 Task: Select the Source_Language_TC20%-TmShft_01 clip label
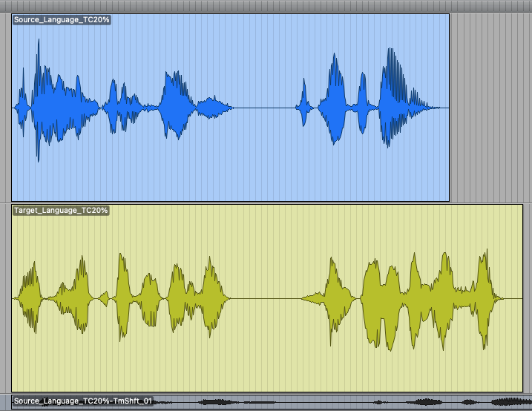(x=83, y=401)
